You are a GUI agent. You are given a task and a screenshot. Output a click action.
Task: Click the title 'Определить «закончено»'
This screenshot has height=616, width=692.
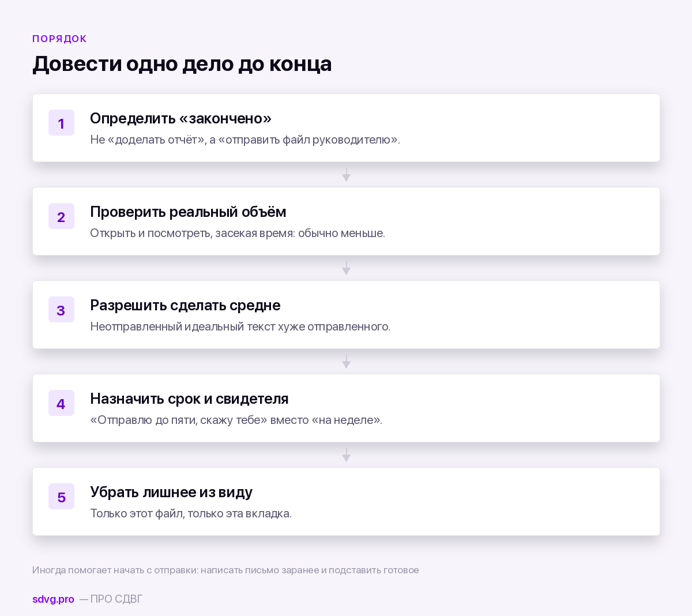[x=180, y=118]
